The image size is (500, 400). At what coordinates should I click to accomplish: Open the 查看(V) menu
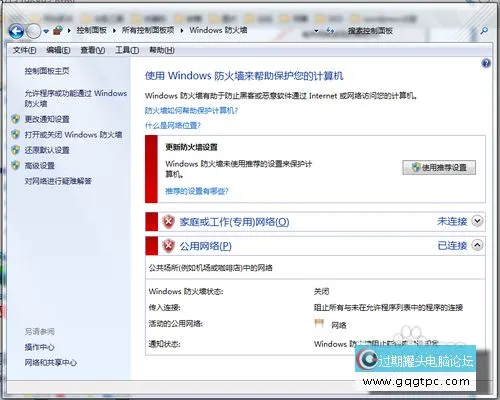pos(93,50)
